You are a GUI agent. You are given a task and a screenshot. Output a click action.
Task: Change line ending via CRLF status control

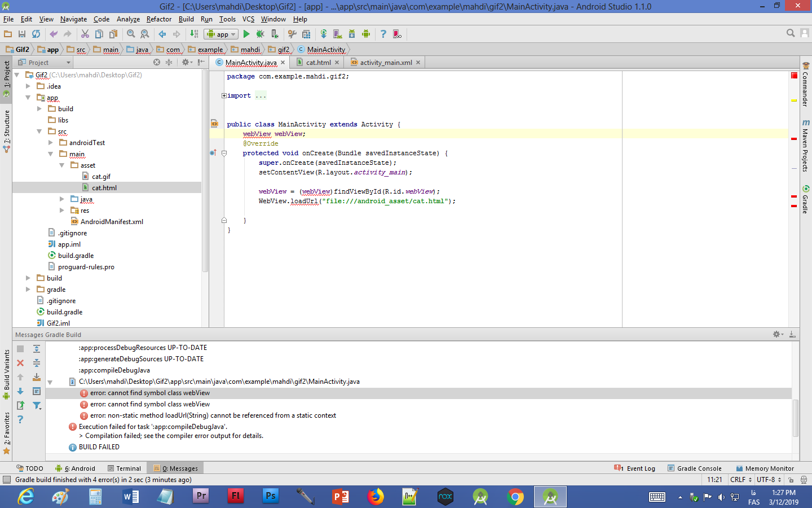740,480
